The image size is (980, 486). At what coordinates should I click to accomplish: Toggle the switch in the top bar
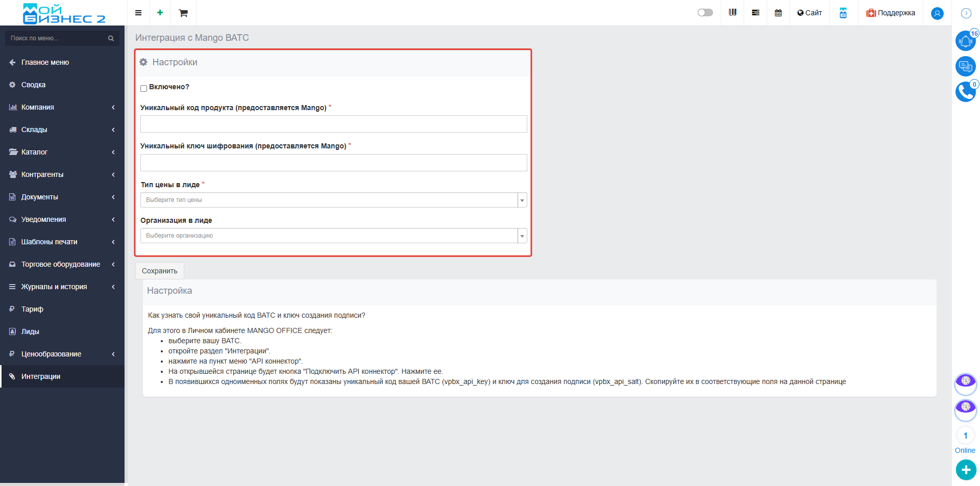(705, 13)
